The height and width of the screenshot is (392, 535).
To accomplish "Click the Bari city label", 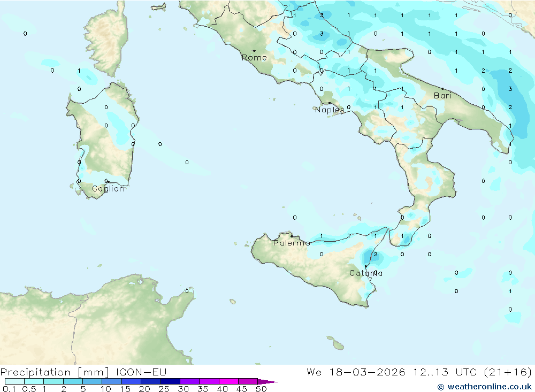I will (x=442, y=96).
